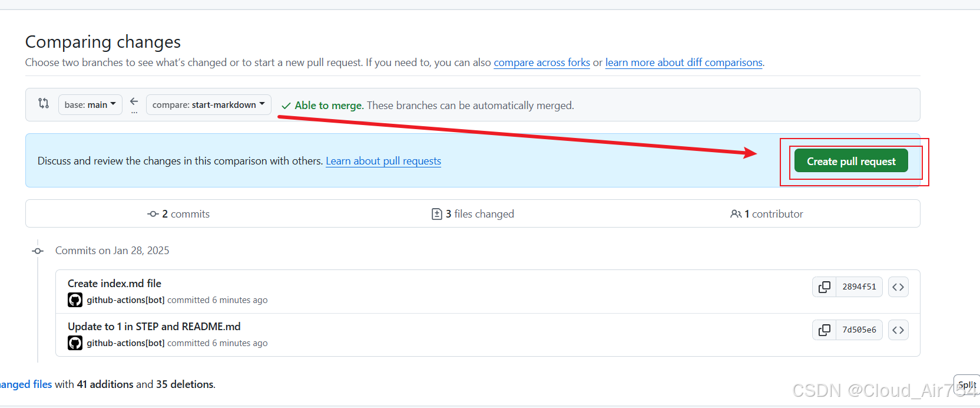The image size is (980, 408).
Task: Click github-actions[bot] author name on Update to 1 commit
Action: click(x=125, y=343)
